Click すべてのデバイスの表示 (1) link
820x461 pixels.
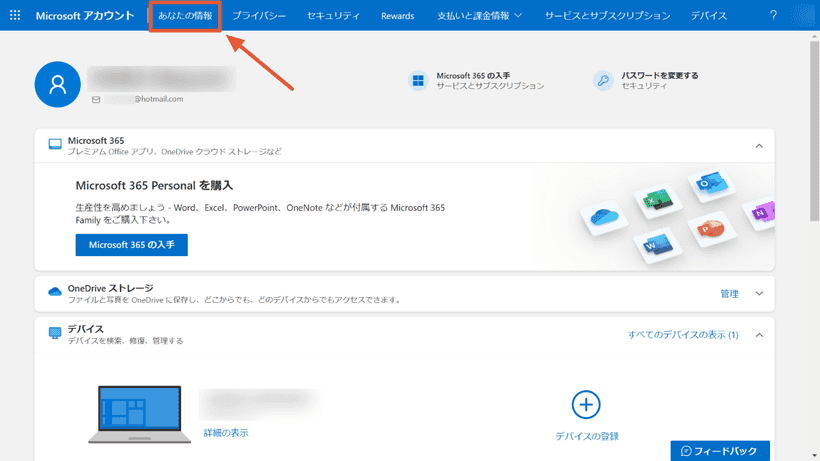point(683,335)
